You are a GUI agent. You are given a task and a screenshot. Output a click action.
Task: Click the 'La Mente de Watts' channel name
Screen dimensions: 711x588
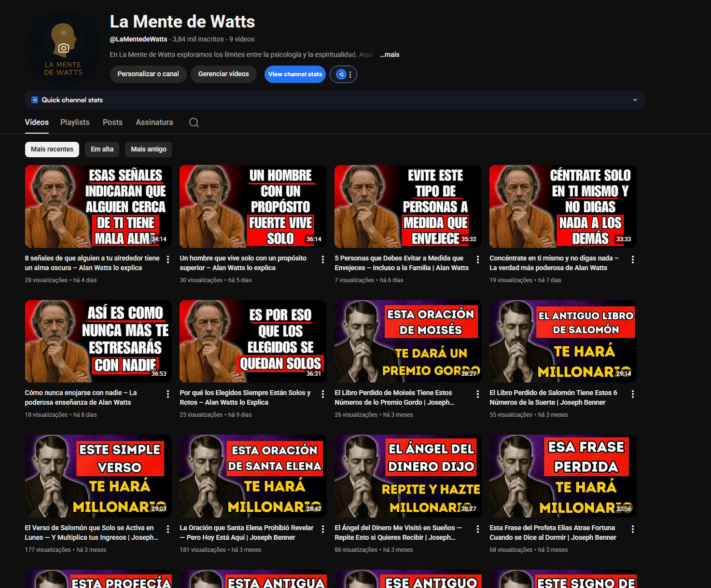pyautogui.click(x=182, y=22)
